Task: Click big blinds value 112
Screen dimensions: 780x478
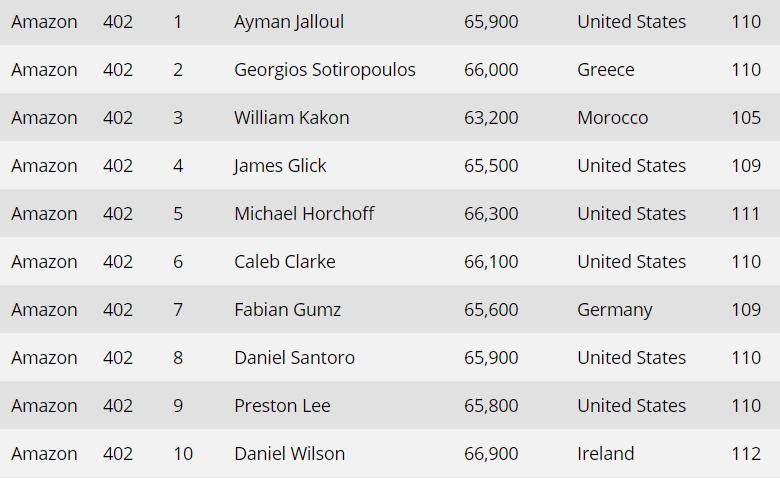Action: point(746,454)
